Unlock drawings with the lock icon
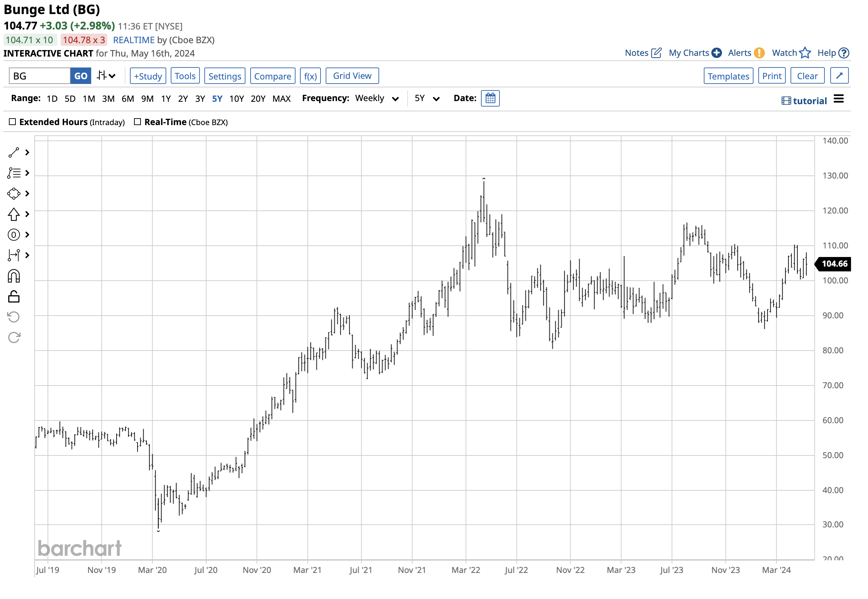 pyautogui.click(x=14, y=296)
